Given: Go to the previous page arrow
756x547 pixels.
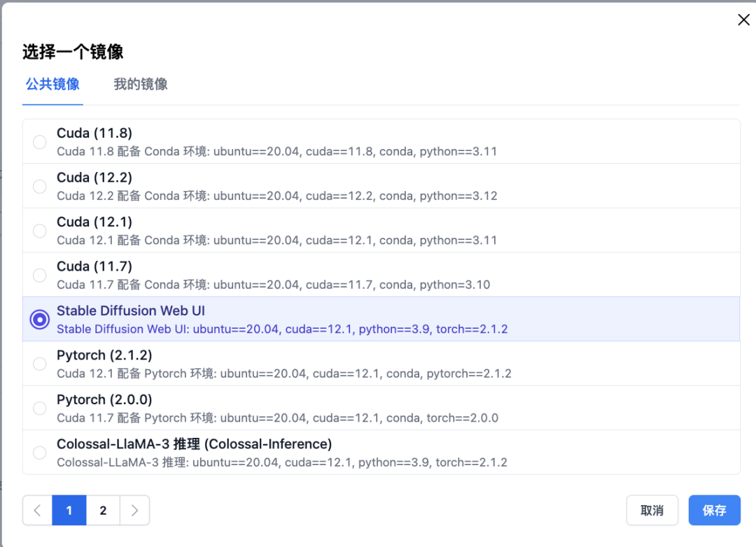Looking at the screenshot, I should tap(38, 511).
